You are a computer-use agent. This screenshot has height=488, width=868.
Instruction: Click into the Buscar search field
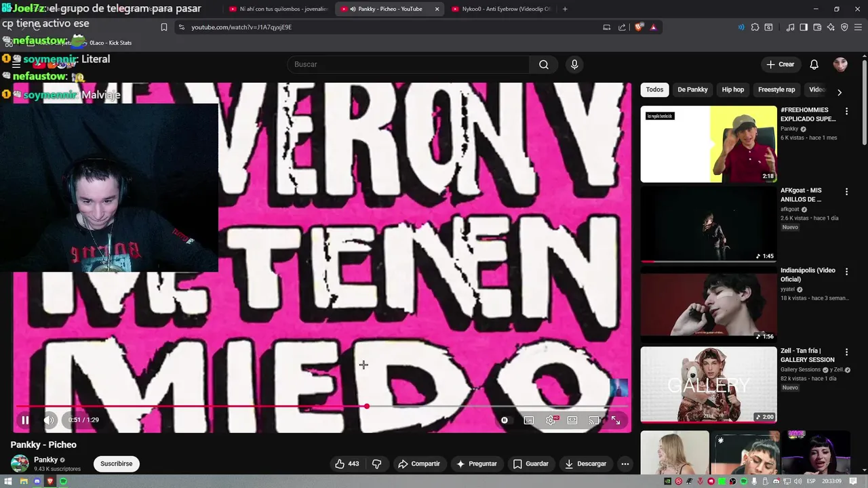click(x=409, y=64)
